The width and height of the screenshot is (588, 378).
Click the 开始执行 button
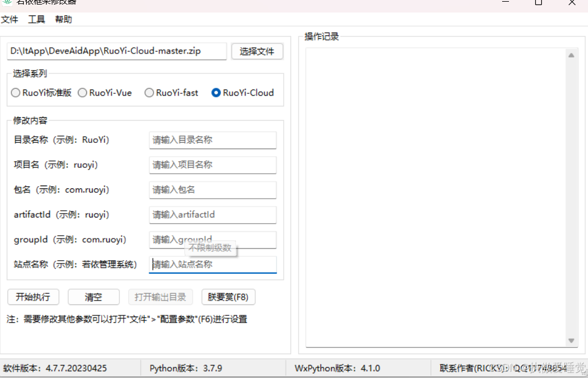(x=33, y=297)
